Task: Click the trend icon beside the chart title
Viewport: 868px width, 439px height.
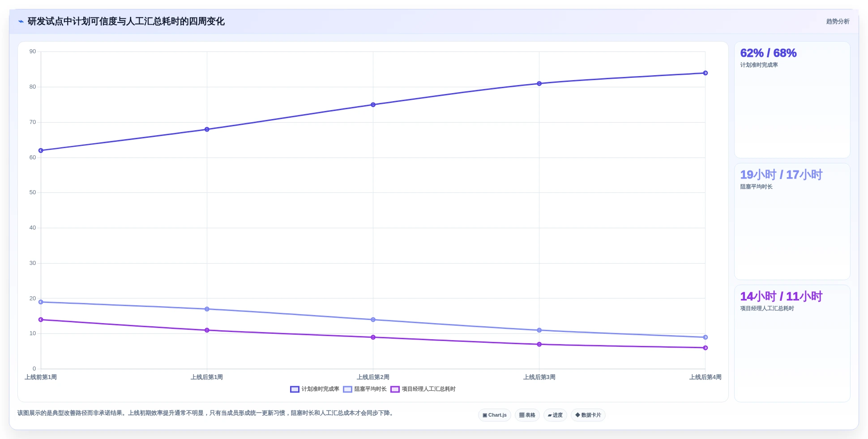Action: tap(21, 21)
